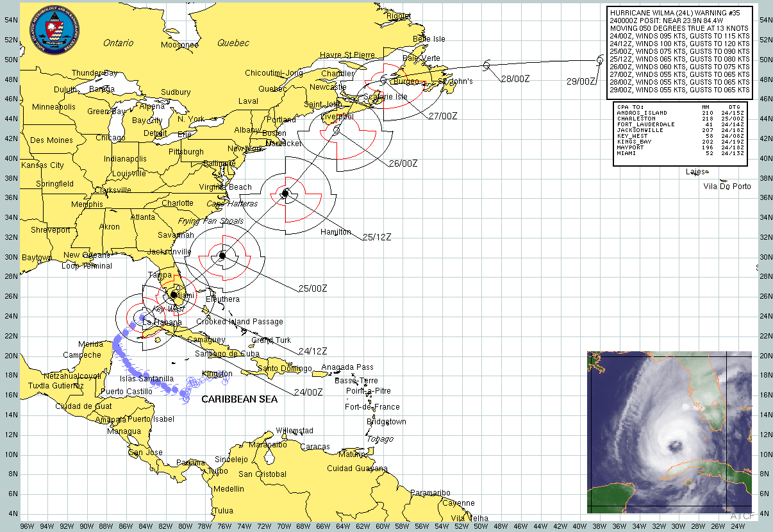Click the 'Caracas' city label
The height and width of the screenshot is (532, 773).
click(x=315, y=447)
